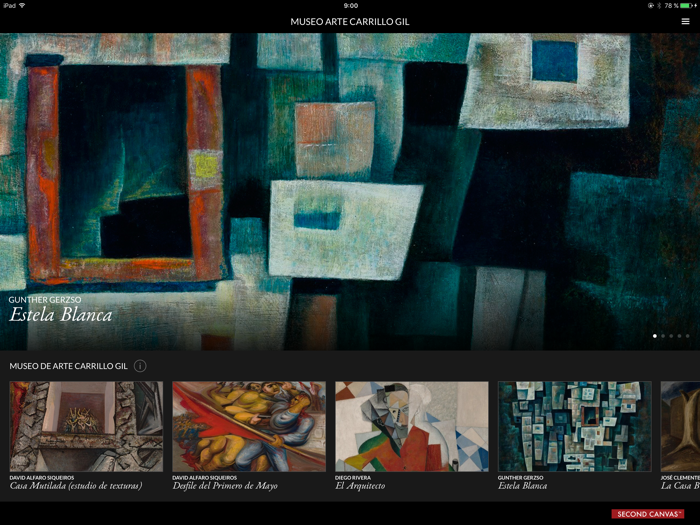
Task: Open the hamburger menu icon
Action: click(x=685, y=21)
